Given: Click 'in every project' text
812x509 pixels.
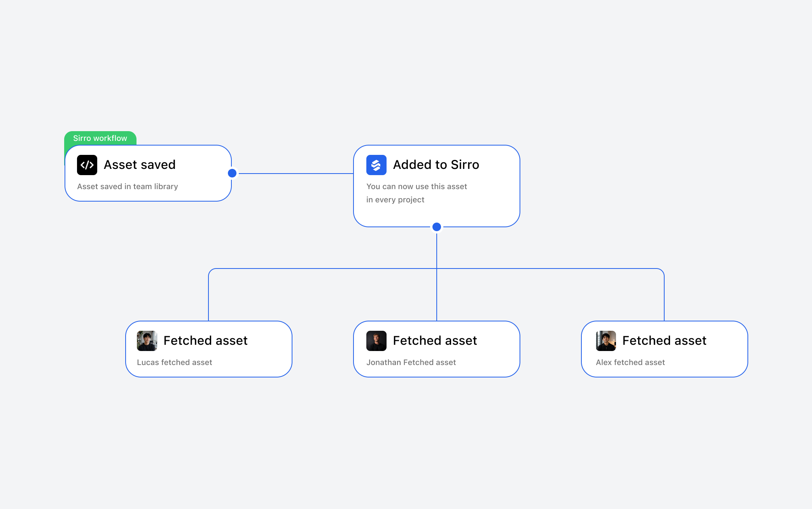Looking at the screenshot, I should (x=395, y=200).
